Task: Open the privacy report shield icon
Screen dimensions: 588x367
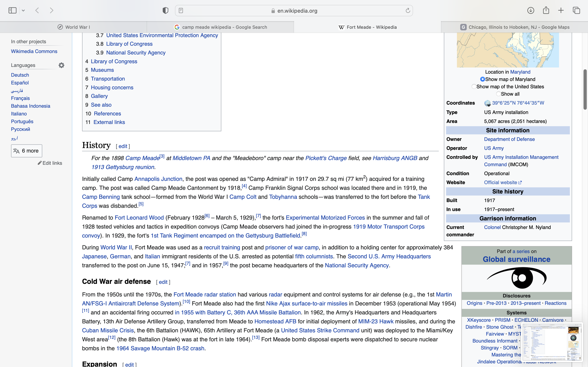Action: pyautogui.click(x=165, y=10)
